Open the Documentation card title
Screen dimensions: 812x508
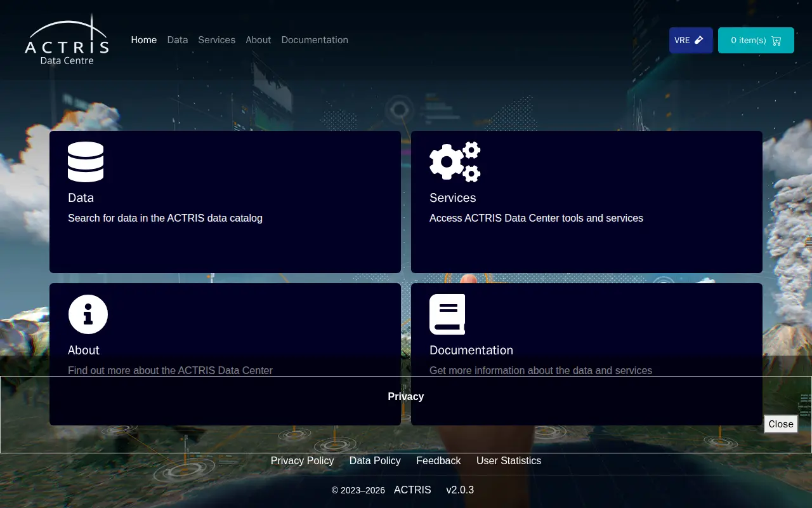pyautogui.click(x=471, y=350)
